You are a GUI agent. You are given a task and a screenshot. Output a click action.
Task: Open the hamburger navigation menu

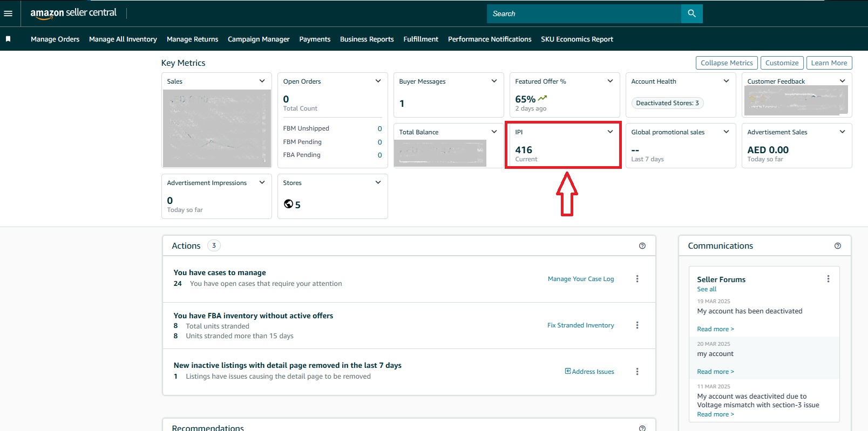tap(8, 13)
